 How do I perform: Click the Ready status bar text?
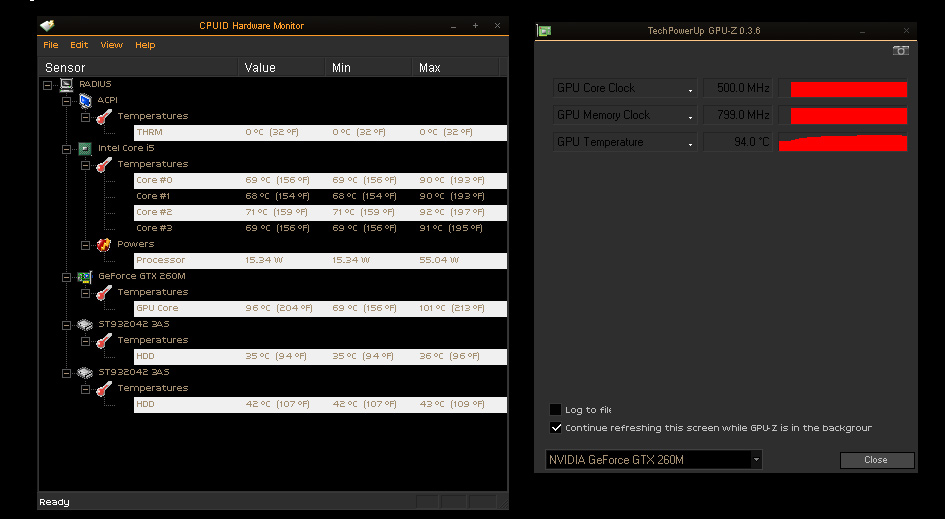point(54,502)
